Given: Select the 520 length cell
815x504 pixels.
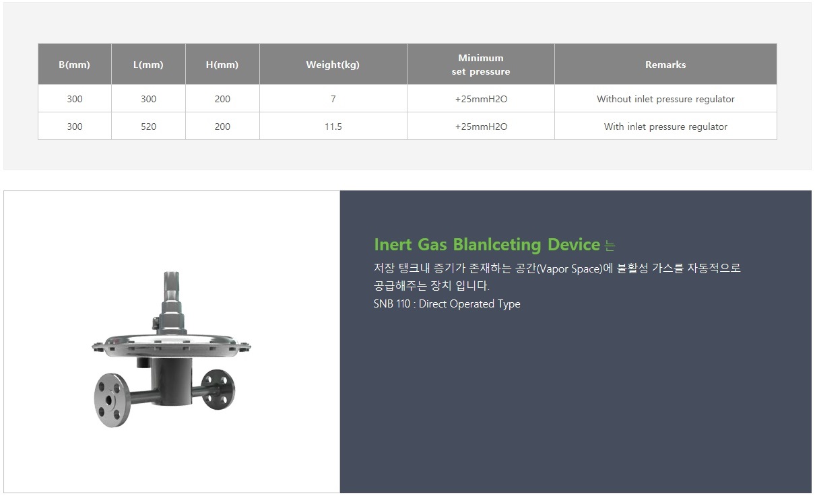Looking at the screenshot, I should coord(148,127).
